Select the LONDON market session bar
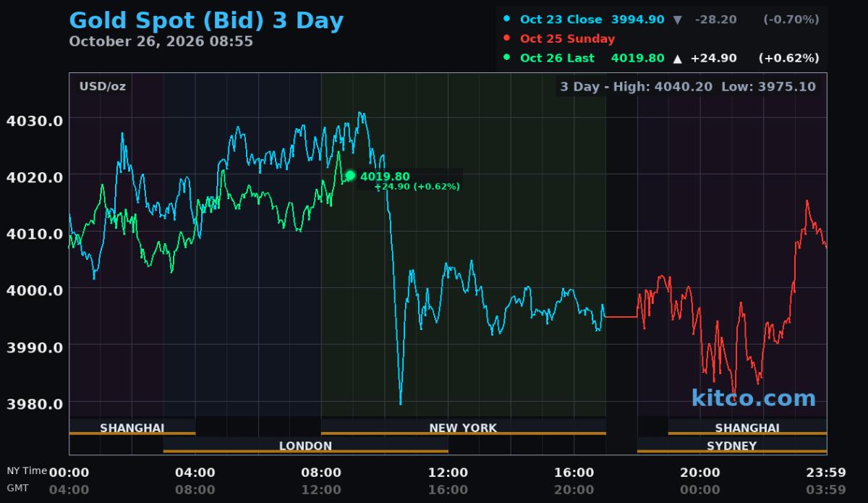868x503 pixels. tap(305, 446)
